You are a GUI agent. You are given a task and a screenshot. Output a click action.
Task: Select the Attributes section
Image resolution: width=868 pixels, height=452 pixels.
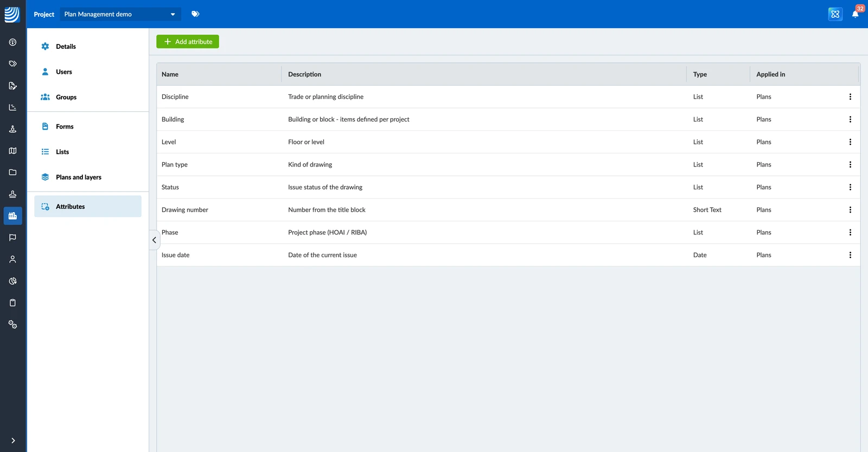point(88,206)
